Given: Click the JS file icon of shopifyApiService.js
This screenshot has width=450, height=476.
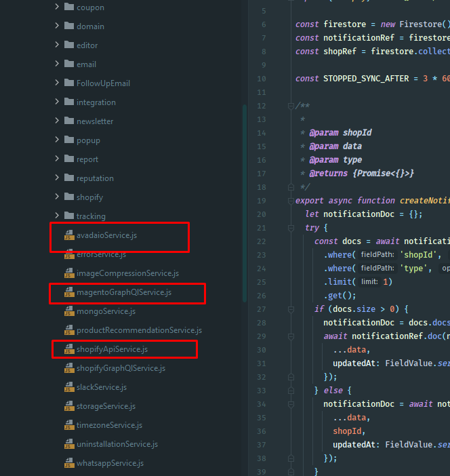Looking at the screenshot, I should point(69,349).
